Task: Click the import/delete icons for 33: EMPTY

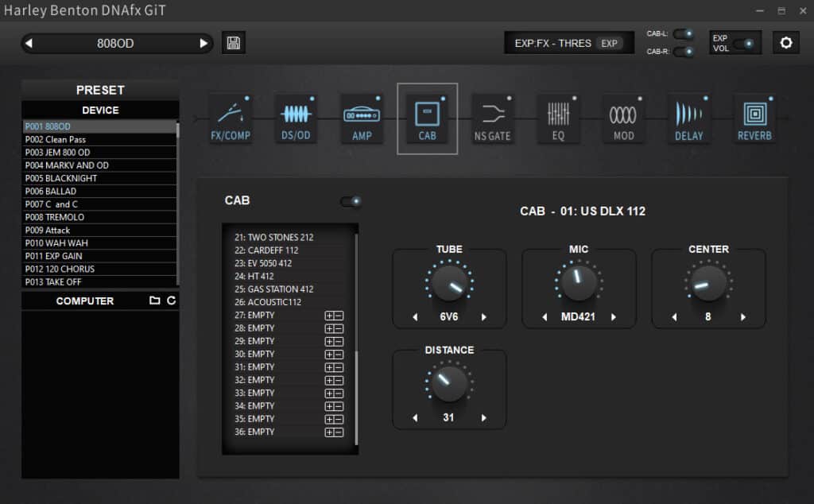Action: (334, 394)
